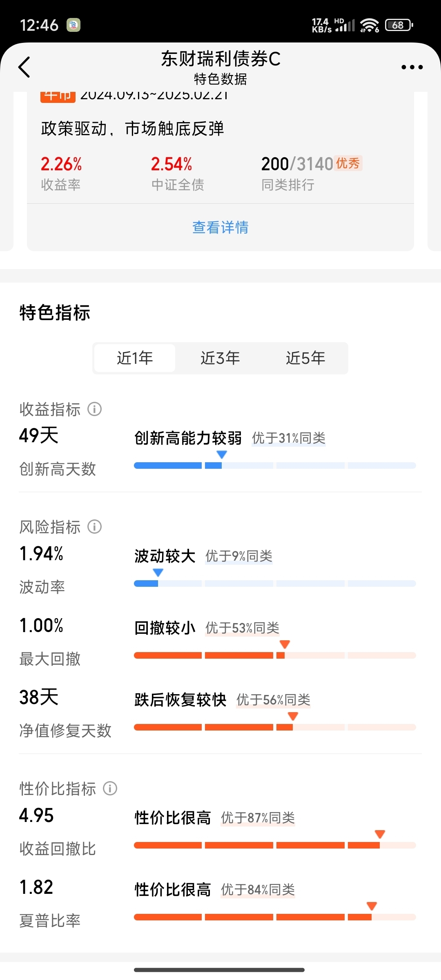Open info icon beside 性价比指标
This screenshot has height=980, width=441.
(110, 788)
